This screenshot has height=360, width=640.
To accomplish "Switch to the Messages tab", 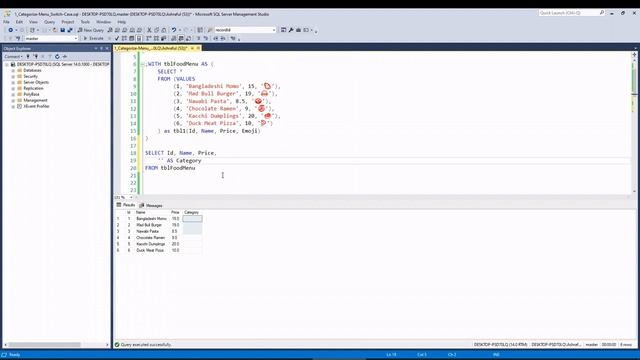I will pyautogui.click(x=151, y=205).
